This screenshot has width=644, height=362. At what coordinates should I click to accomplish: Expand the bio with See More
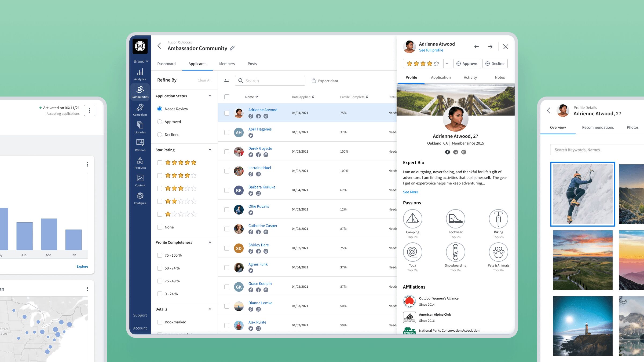411,192
